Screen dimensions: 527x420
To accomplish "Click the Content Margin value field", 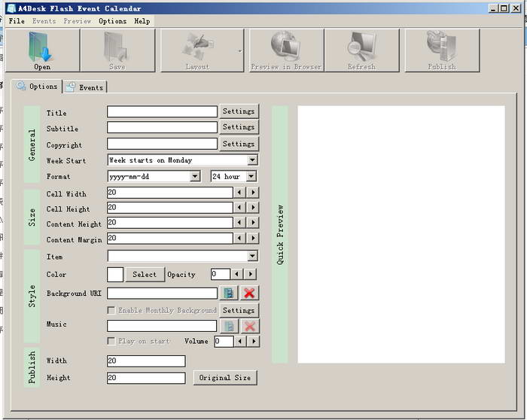I will pos(169,238).
